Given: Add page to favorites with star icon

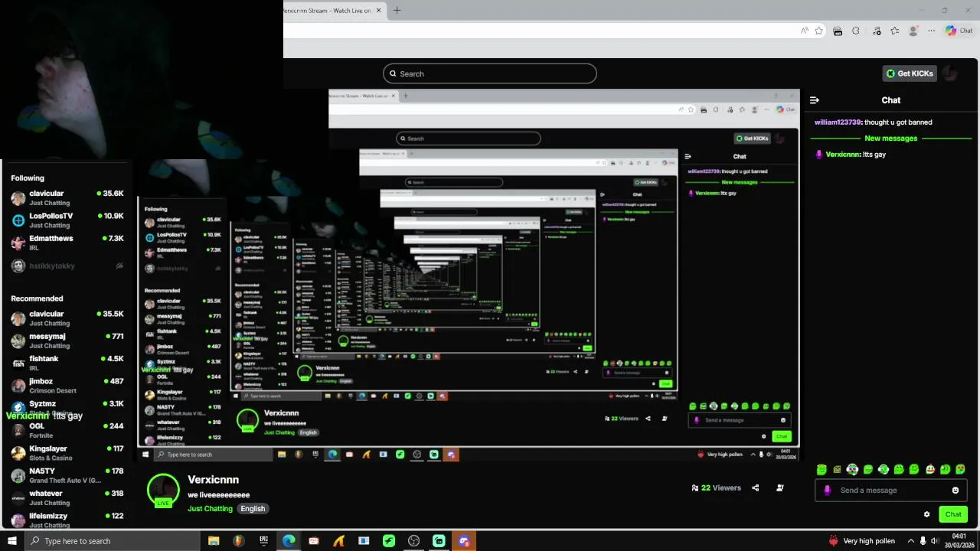Looking at the screenshot, I should tap(818, 31).
